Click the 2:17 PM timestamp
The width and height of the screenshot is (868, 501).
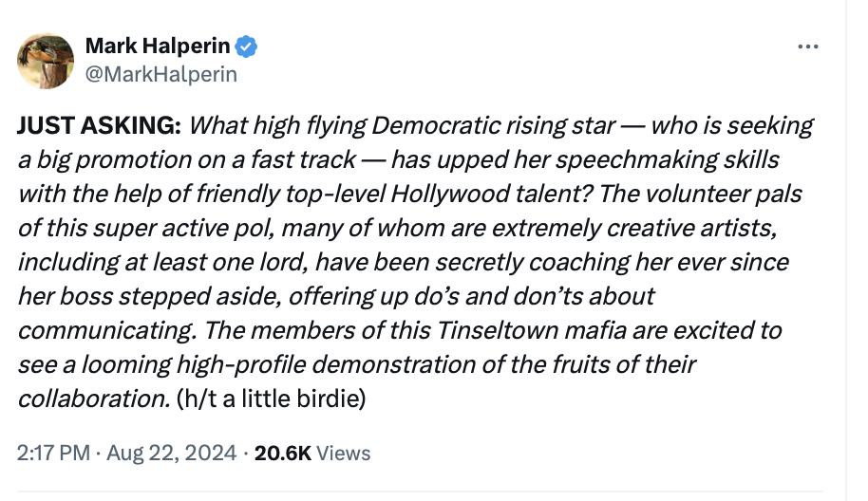coord(55,453)
